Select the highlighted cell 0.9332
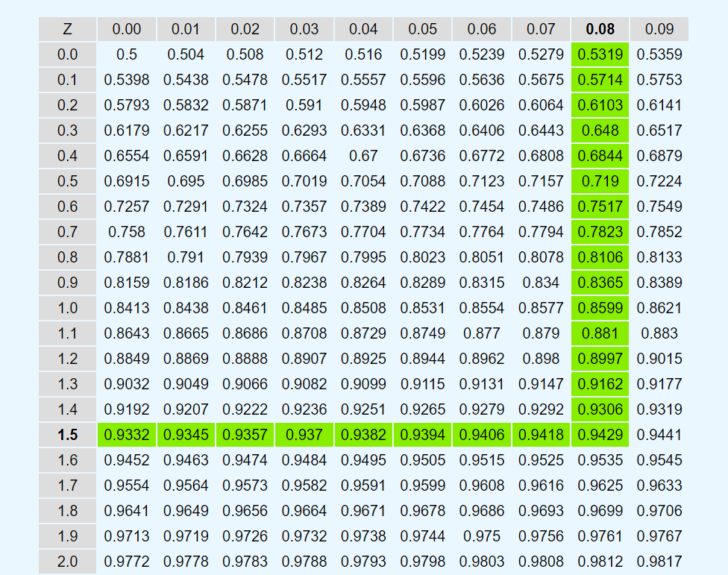Viewport: 728px width, 575px height. [126, 435]
